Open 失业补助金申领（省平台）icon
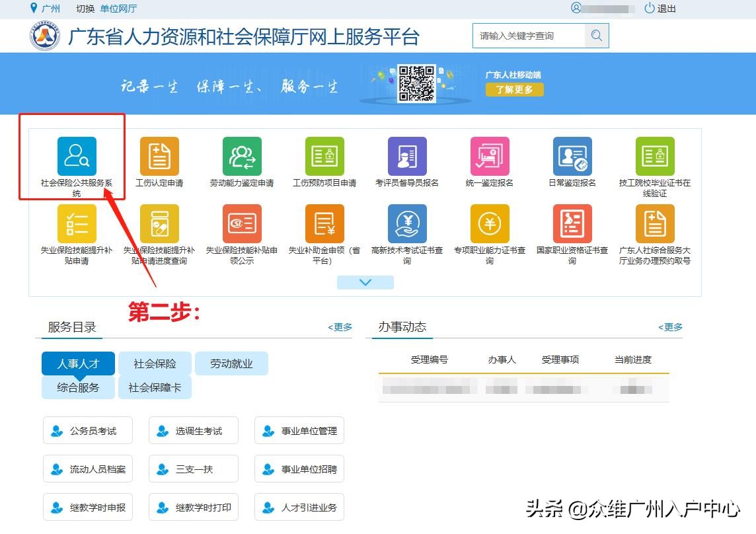Screen dimensions: 756x534 [x=324, y=223]
